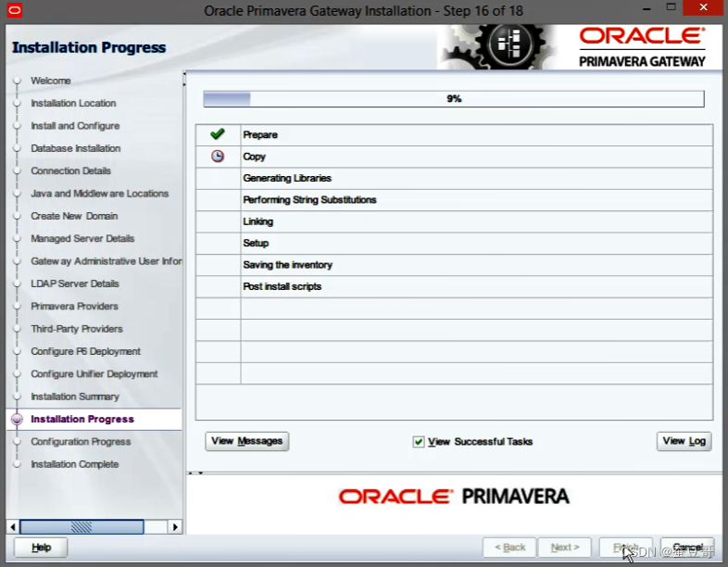Select Configure P6 Deployment step
The height and width of the screenshot is (567, 728).
point(85,351)
